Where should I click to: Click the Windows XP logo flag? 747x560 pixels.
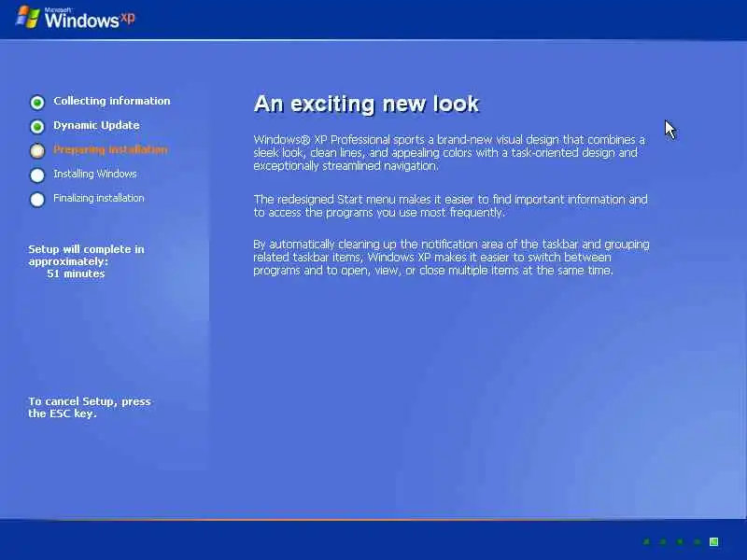click(x=28, y=17)
